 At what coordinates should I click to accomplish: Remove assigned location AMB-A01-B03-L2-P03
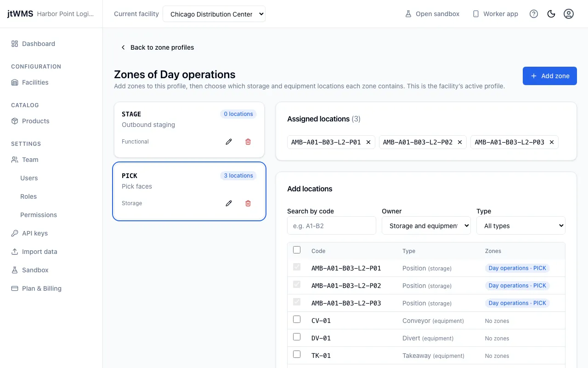(x=552, y=142)
